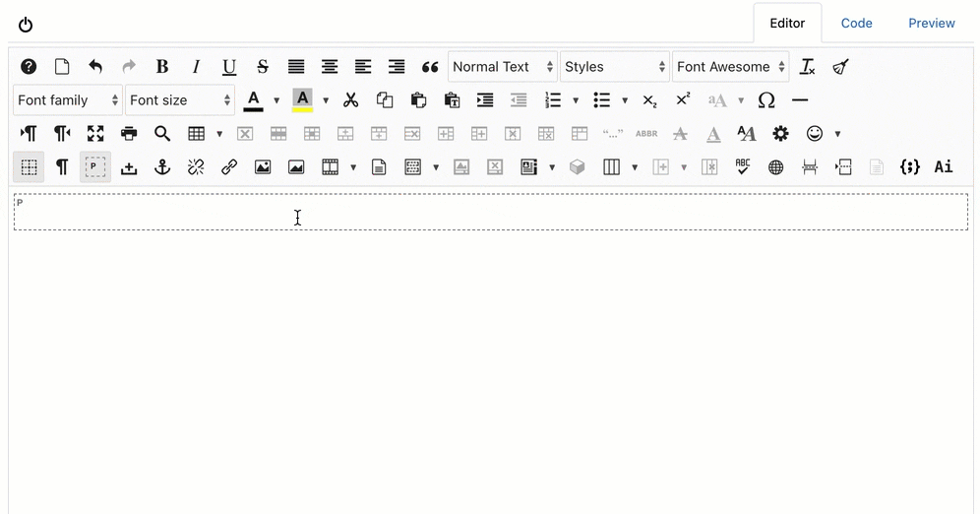Click the broom clean-up icon
The image size is (980, 514).
tap(840, 67)
